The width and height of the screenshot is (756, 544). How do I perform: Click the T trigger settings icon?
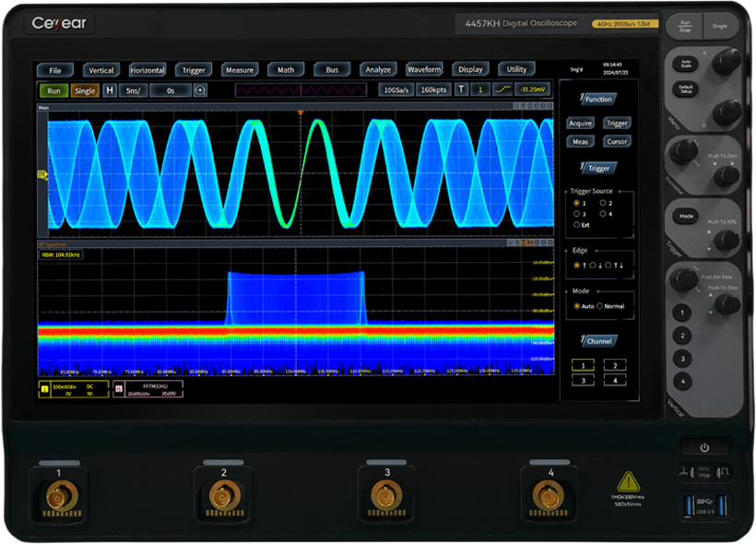click(x=461, y=89)
